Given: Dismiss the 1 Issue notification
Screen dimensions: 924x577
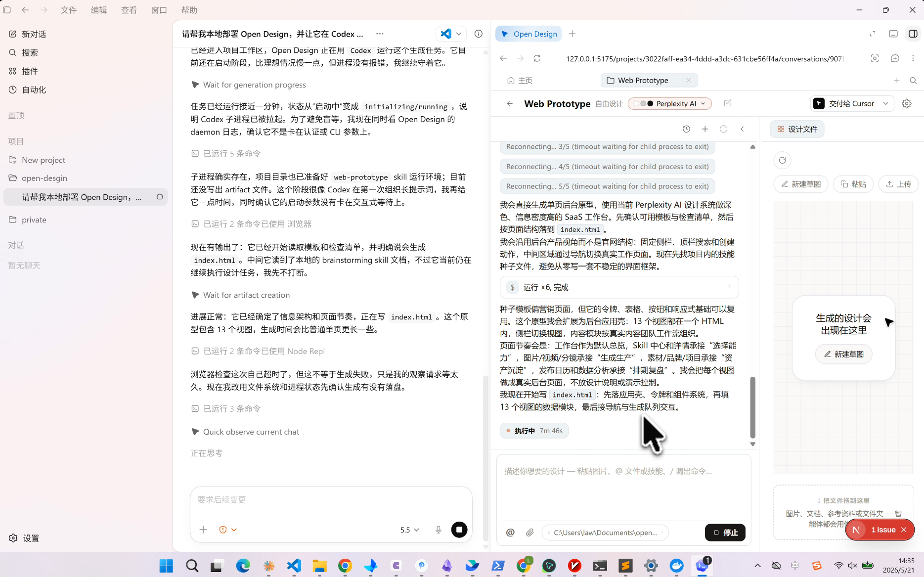Looking at the screenshot, I should coord(904,530).
